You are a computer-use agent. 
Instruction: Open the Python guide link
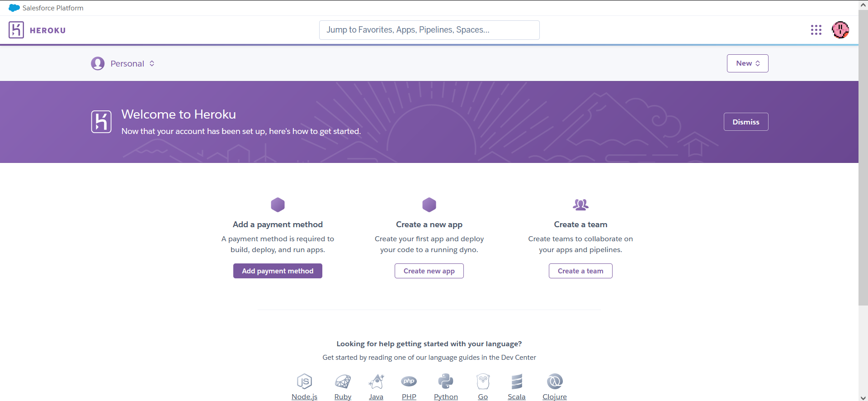[446, 396]
